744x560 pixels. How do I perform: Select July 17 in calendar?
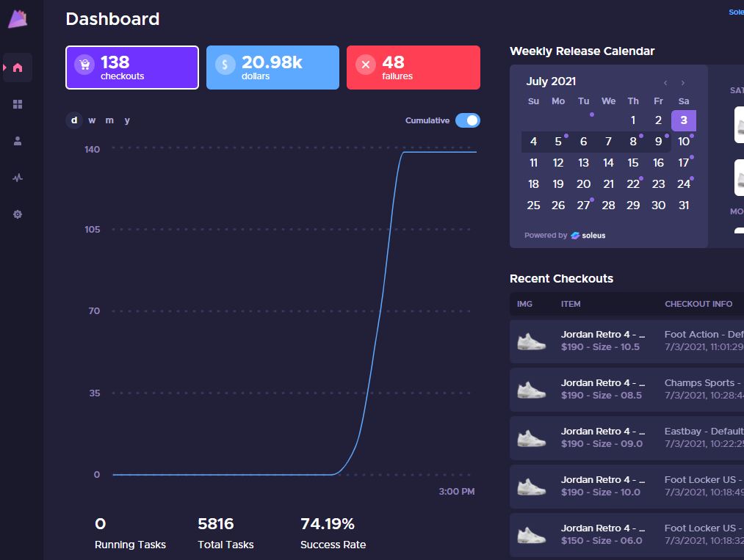pyautogui.click(x=684, y=163)
